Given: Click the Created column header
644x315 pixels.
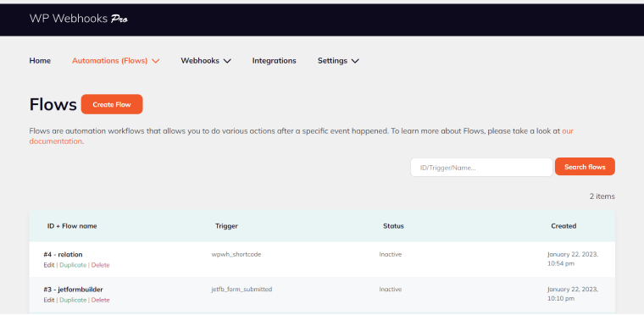Looking at the screenshot, I should [x=563, y=226].
